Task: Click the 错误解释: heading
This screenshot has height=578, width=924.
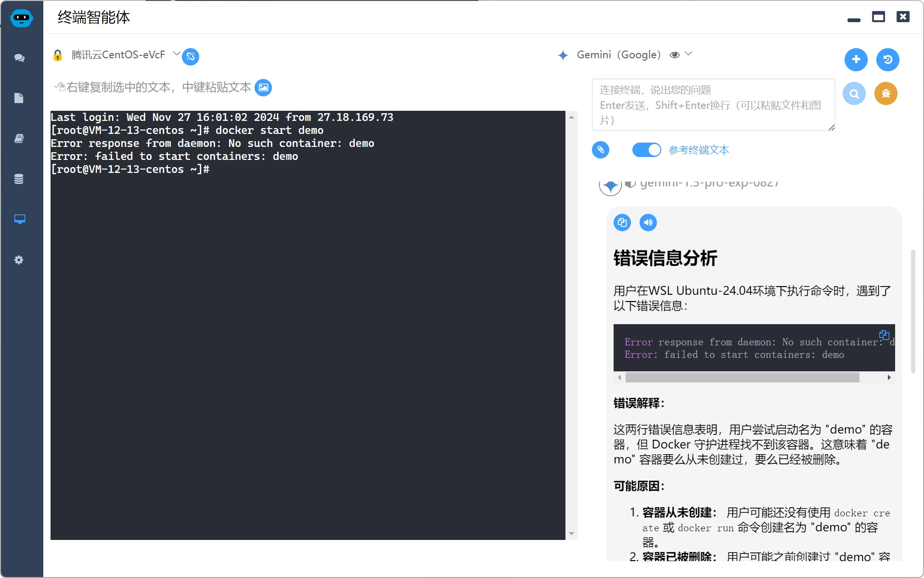Action: 639,403
